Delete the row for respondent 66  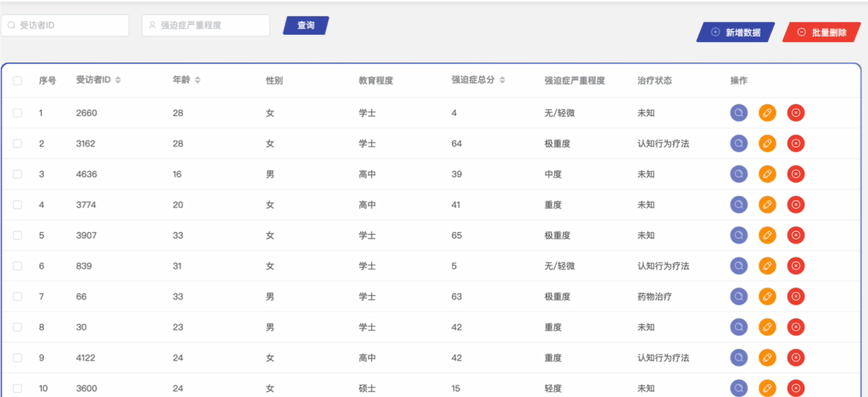(796, 297)
